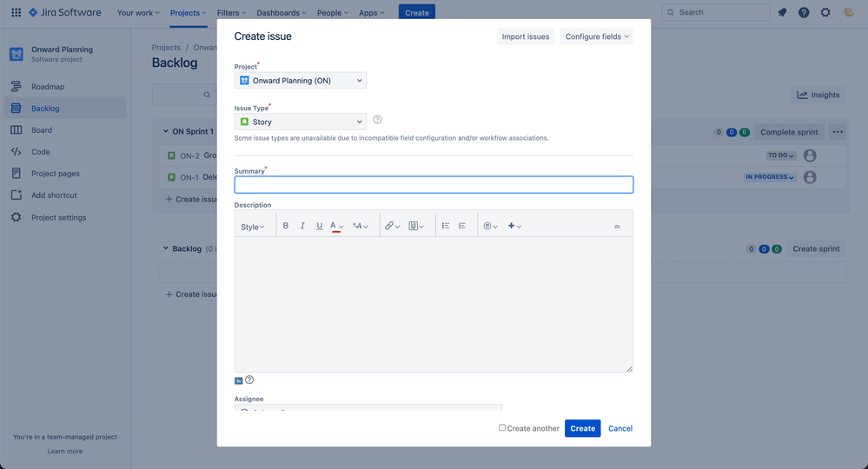Open the more text formatting dropdown
Image resolution: width=868 pixels, height=469 pixels.
point(361,226)
